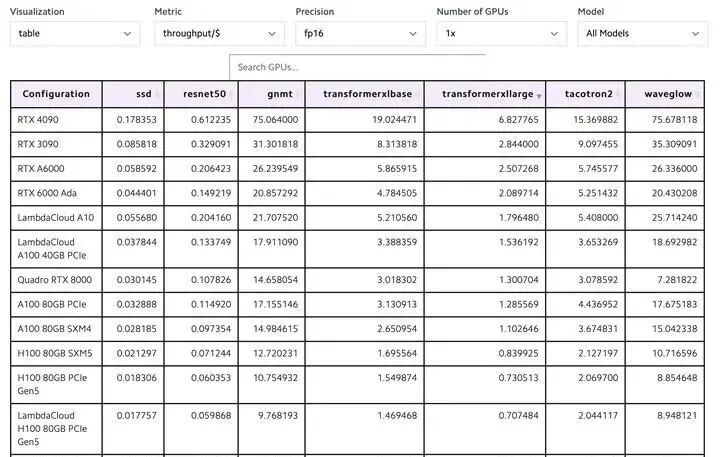Click the resnet50 column sort icon
Image resolution: width=720 pixels, height=457 pixels.
(231, 95)
